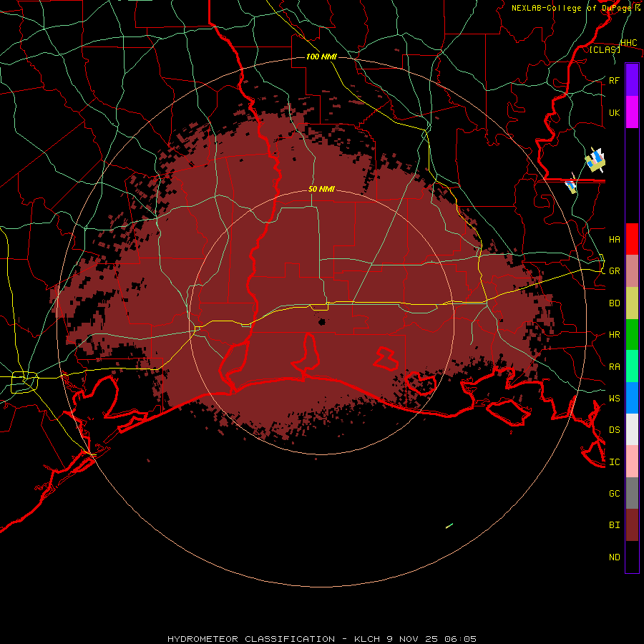Click the 'NEXLAB-College of DuPage' credit text
644x644 pixels.
(x=571, y=8)
